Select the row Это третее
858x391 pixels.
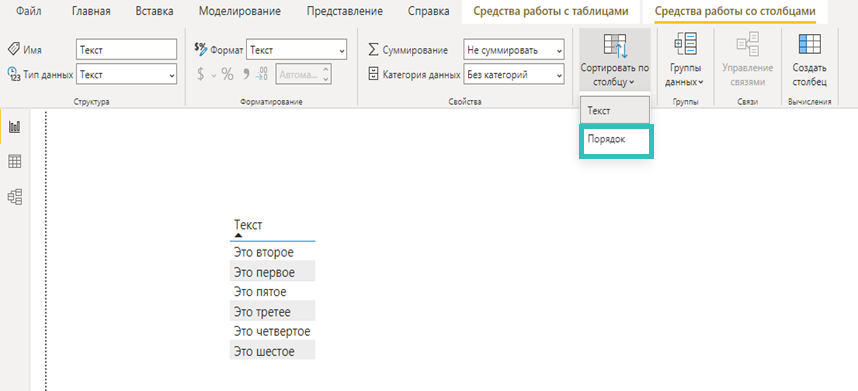(x=273, y=311)
